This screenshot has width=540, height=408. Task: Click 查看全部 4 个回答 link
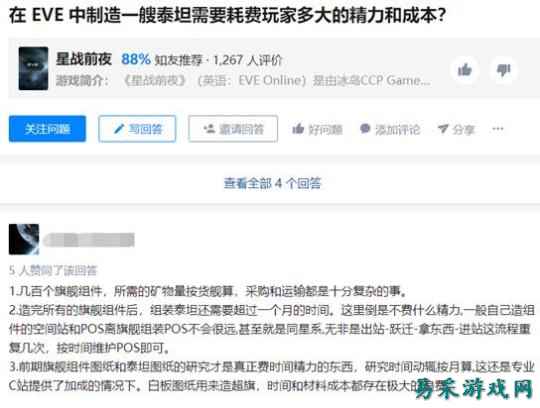coord(272,183)
